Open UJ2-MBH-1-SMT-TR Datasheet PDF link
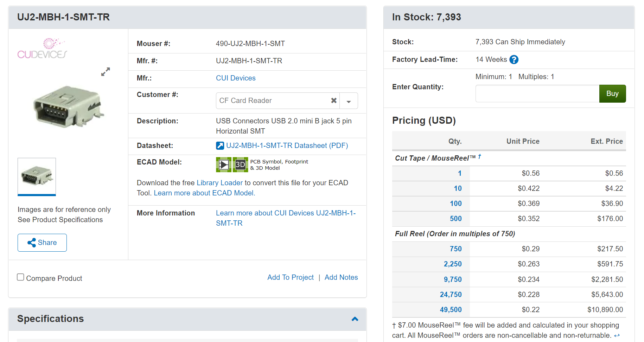The height and width of the screenshot is (342, 644). tap(287, 146)
